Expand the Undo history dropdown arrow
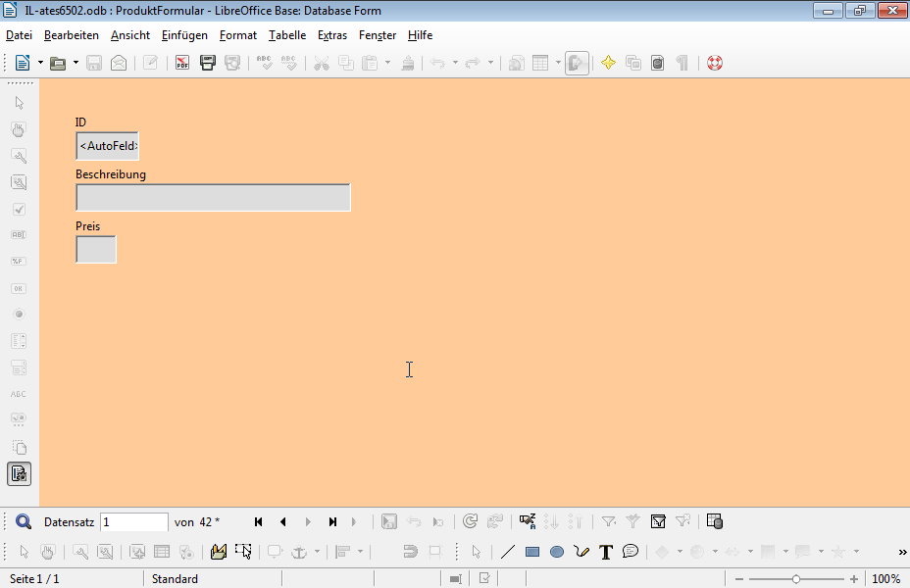Viewport: 910px width, 588px height. tap(455, 63)
